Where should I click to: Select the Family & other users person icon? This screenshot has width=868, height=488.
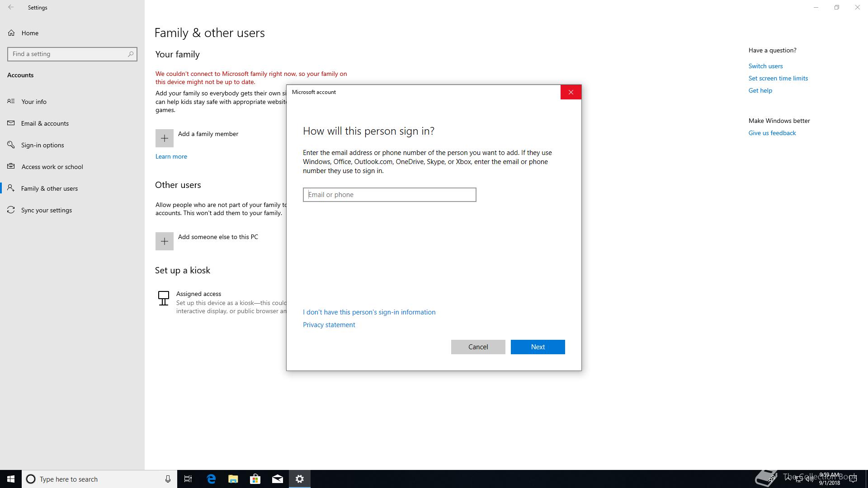11,188
